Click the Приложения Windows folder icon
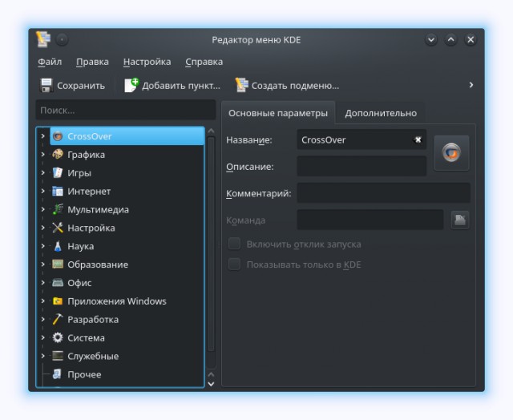 pos(58,301)
